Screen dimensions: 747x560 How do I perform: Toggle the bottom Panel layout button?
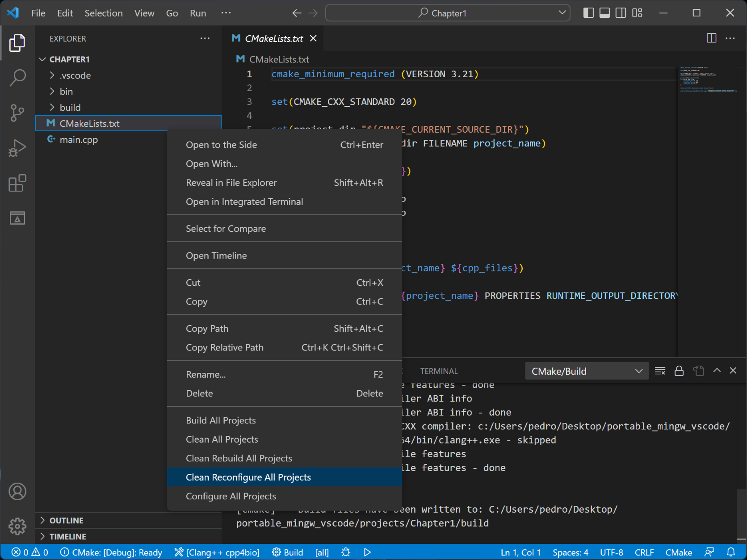coord(604,13)
